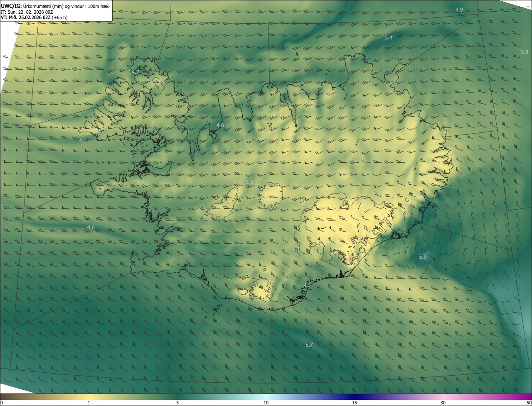Click the title text 'Úrkomumætti (mm) og vindur í 100m hæð'
Image resolution: width=532 pixels, height=406 pixels.
point(66,6)
